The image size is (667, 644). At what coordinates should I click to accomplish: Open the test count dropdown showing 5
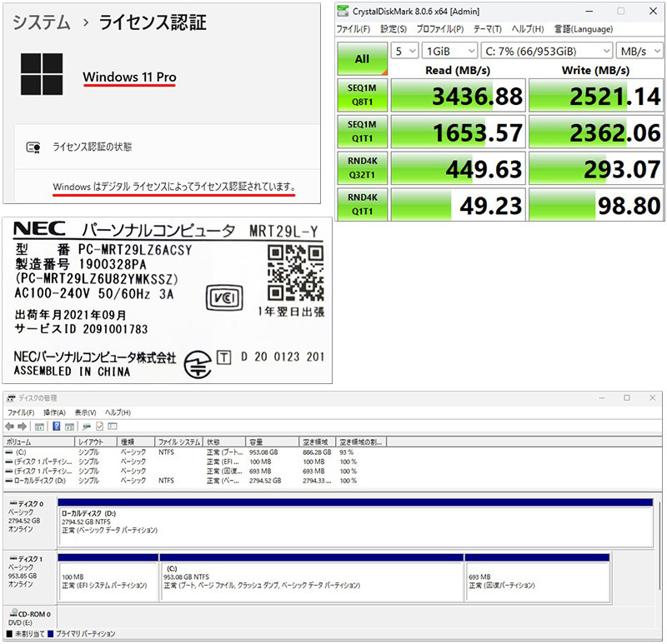[x=404, y=51]
